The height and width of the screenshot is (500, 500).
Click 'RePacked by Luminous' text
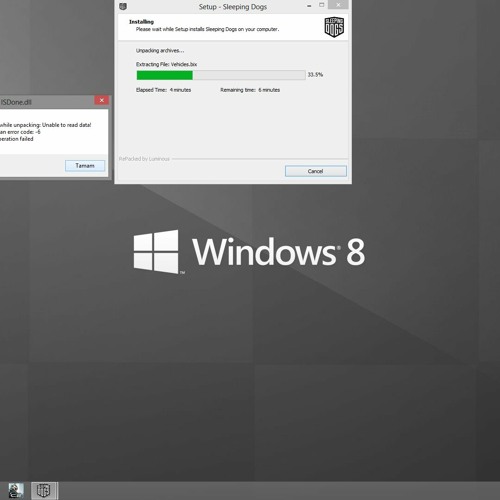[x=144, y=159]
